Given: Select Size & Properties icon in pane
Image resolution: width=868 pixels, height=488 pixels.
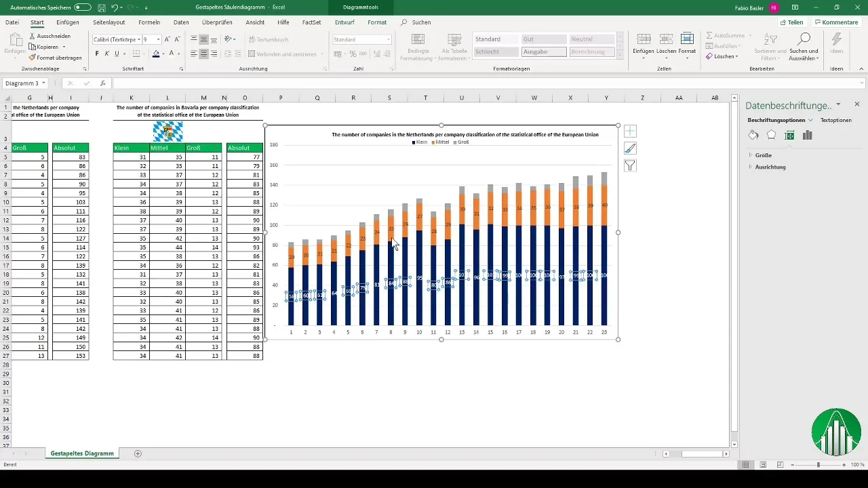Looking at the screenshot, I should (789, 135).
